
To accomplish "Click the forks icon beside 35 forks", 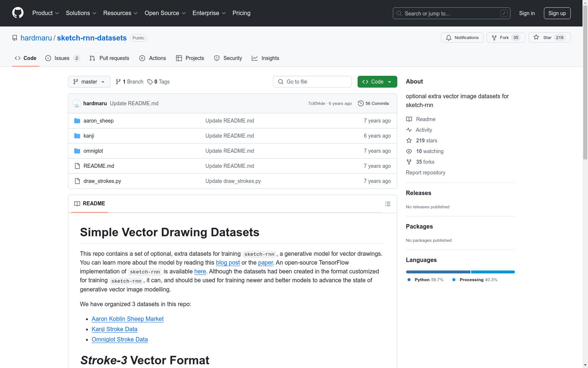I will [409, 162].
